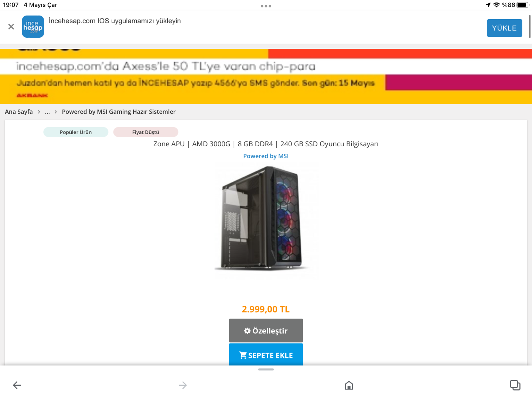Open the browser home page icon
Viewport: 532px width, 399px height.
pos(349,385)
